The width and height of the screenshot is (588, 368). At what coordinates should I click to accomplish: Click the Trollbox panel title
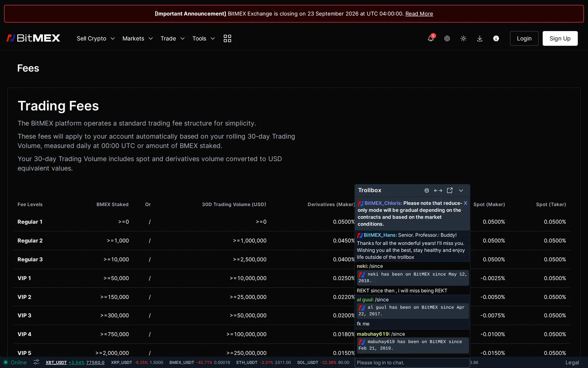tap(370, 191)
